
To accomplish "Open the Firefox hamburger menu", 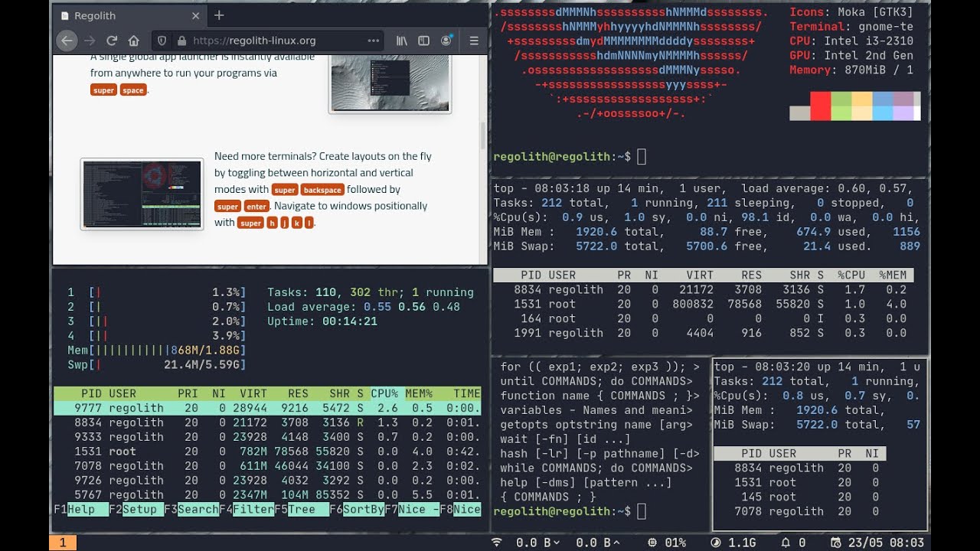I will 474,41.
